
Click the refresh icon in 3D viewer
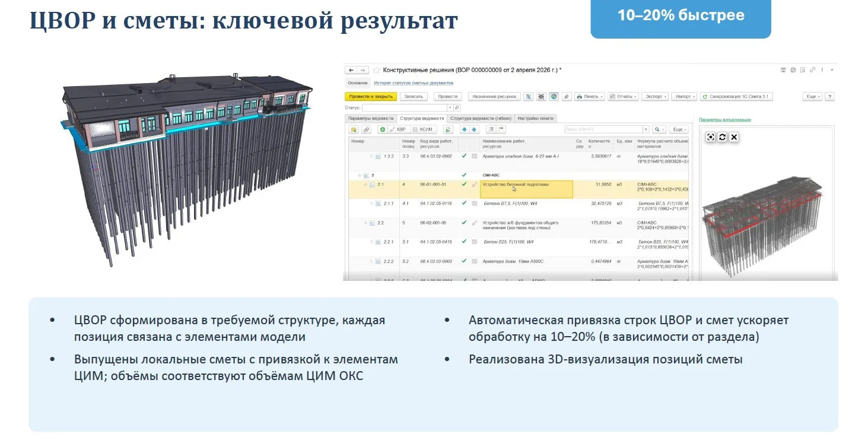[722, 137]
